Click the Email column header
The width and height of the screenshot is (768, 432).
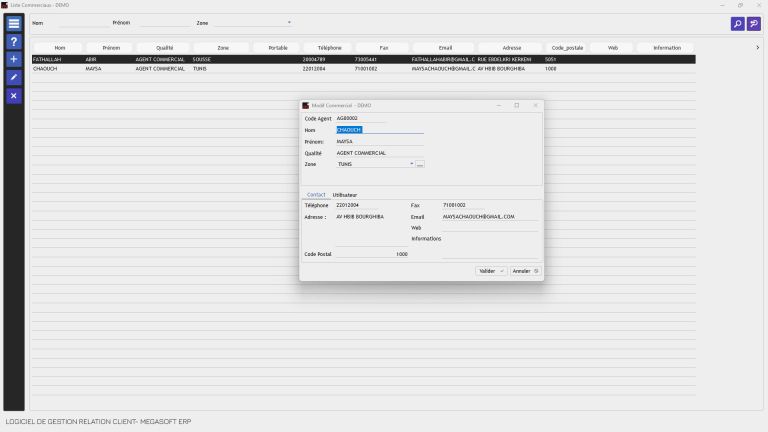[x=445, y=48]
